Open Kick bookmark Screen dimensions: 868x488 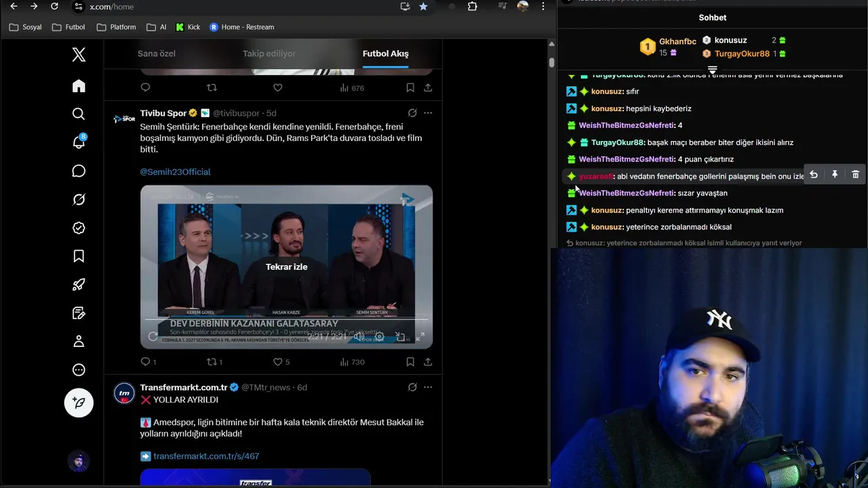[x=188, y=27]
